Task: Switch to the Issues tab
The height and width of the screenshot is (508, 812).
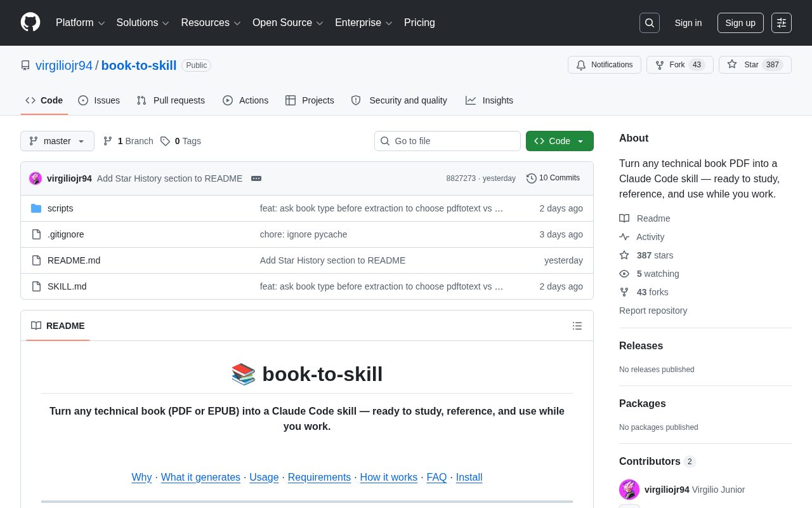Action: [x=99, y=100]
